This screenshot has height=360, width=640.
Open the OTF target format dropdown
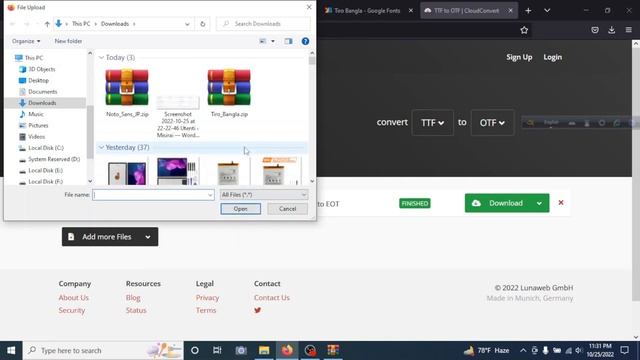pyautogui.click(x=492, y=122)
